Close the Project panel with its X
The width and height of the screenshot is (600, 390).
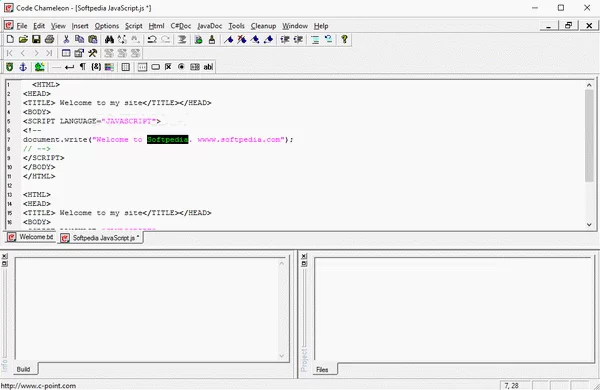pyautogui.click(x=304, y=256)
